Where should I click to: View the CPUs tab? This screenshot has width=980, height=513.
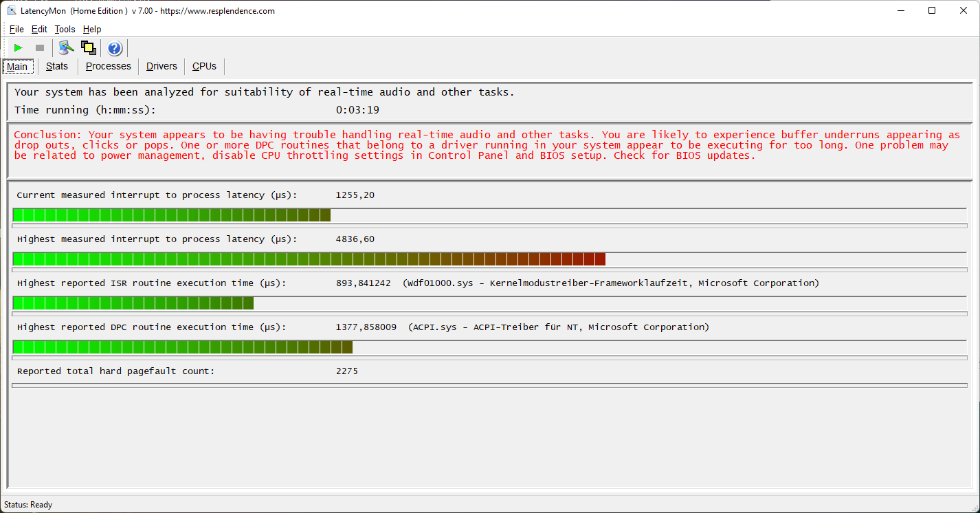click(x=204, y=66)
